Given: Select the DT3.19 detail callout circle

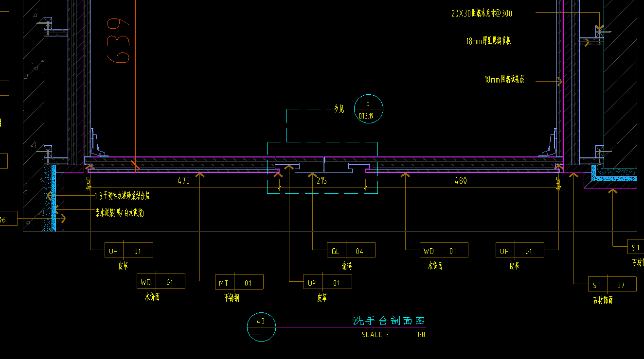Looking at the screenshot, I should point(368,109).
